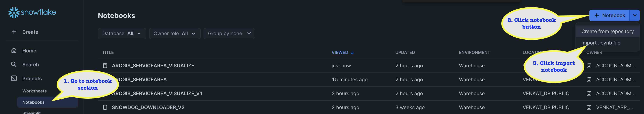Go to Worksheets in sidebar

click(x=35, y=91)
